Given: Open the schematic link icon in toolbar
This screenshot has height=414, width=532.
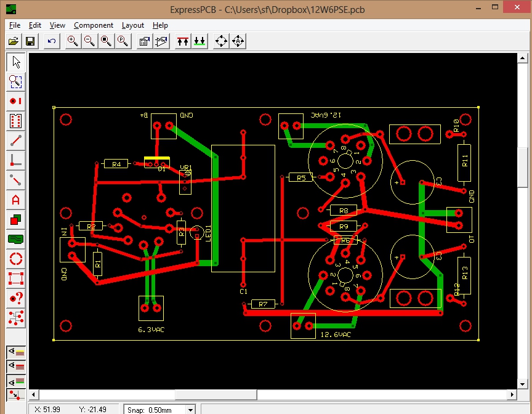Looking at the screenshot, I should [x=161, y=41].
